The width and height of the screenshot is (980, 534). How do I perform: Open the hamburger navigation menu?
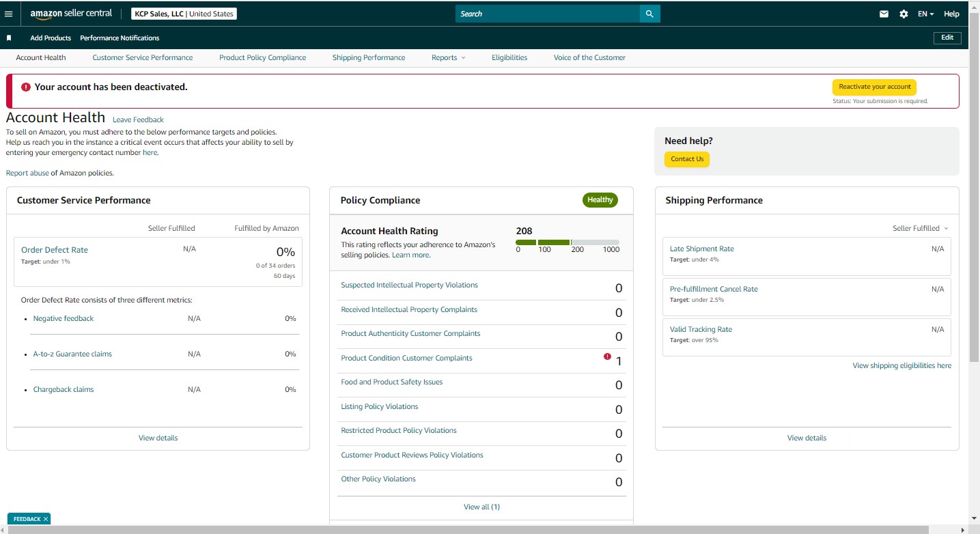click(8, 14)
